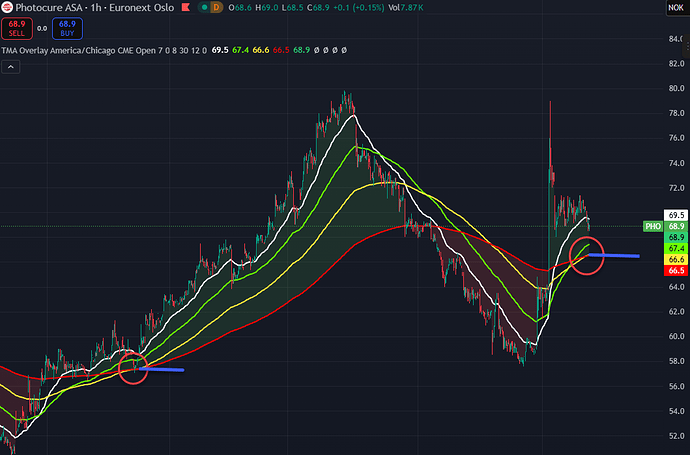Collapse the indicator legend with the chevron

12,67
